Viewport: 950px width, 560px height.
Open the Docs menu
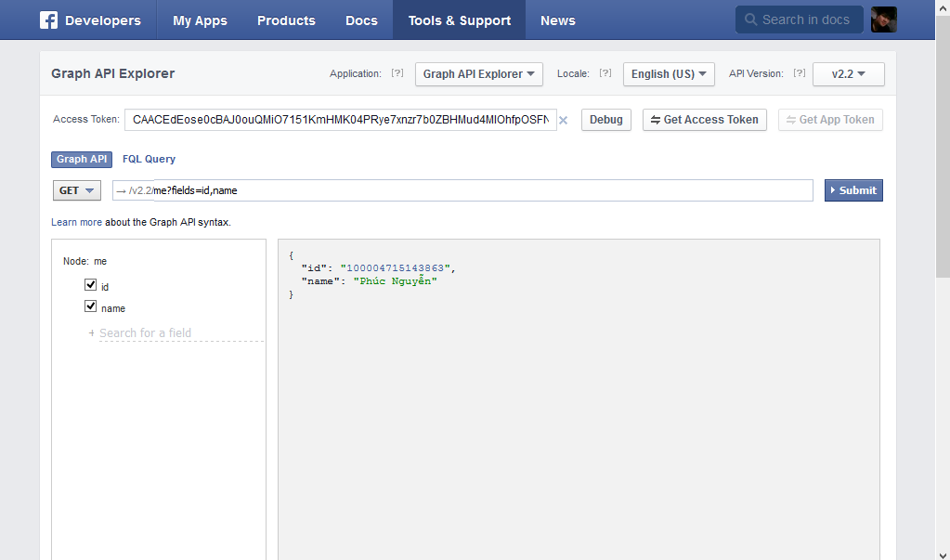pyautogui.click(x=361, y=20)
